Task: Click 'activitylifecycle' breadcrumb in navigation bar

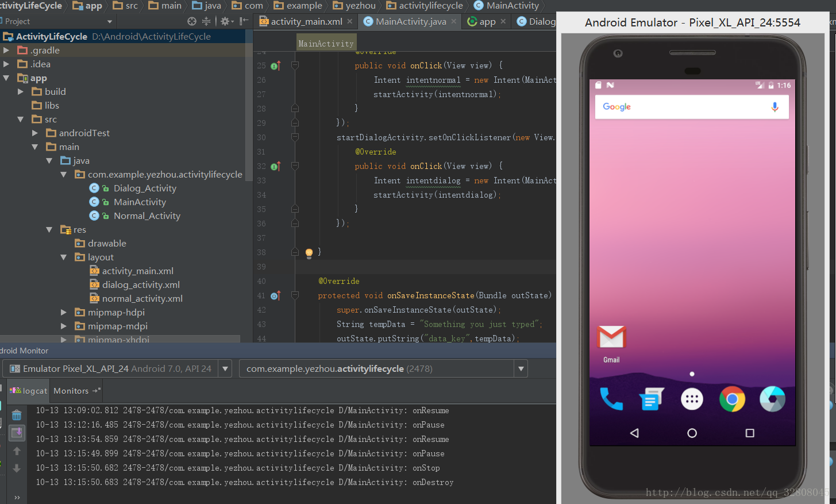Action: (425, 6)
